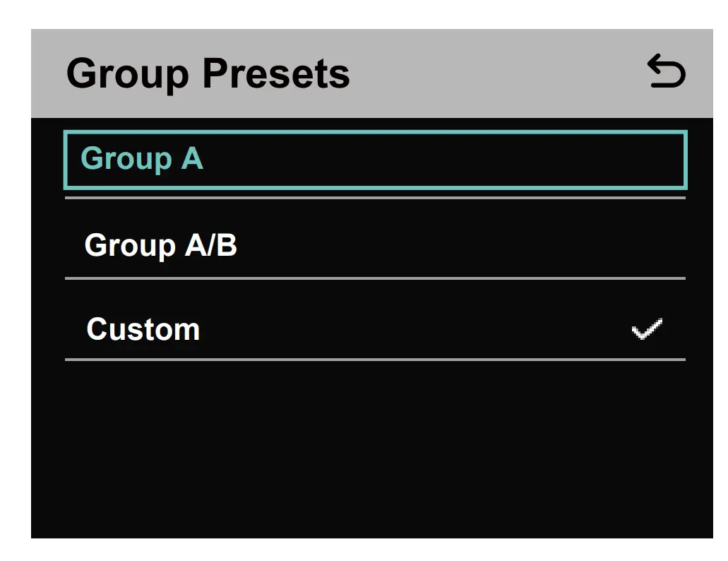
Task: Click the gray header bar beside title
Action: [x=494, y=73]
